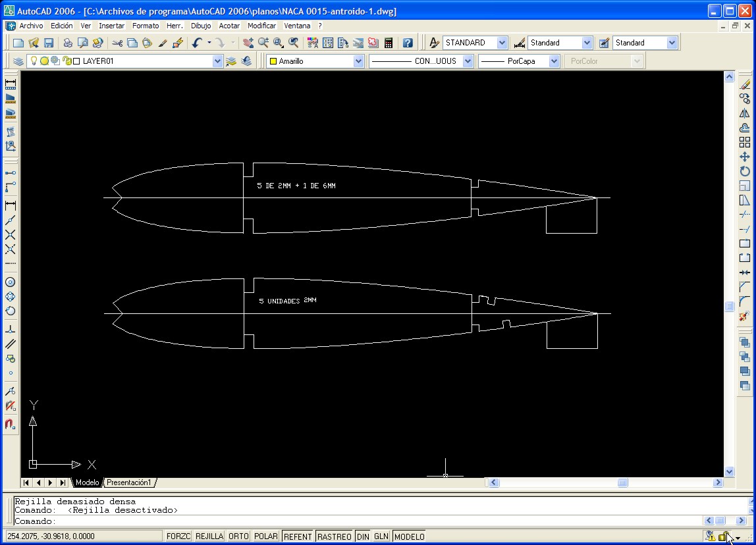
Task: Activate the Pan realtime hand tool
Action: (248, 43)
